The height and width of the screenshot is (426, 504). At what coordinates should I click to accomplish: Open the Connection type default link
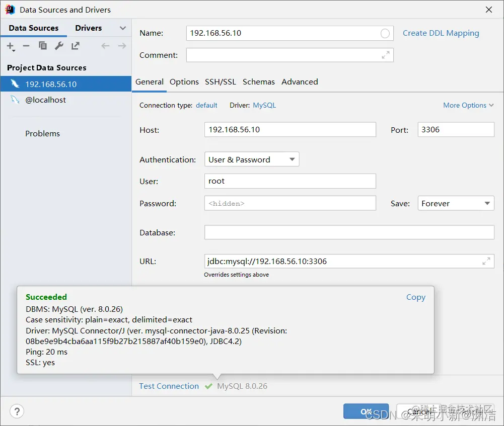pos(206,105)
